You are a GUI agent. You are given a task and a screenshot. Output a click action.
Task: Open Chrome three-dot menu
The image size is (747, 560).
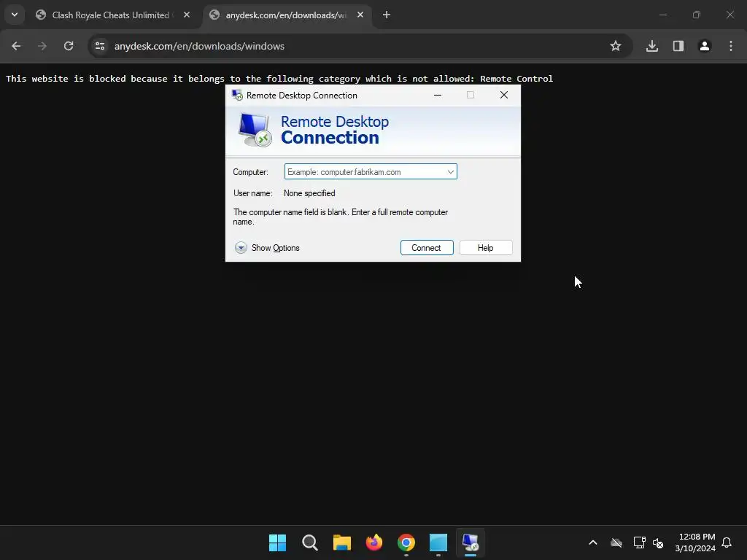[x=731, y=46]
